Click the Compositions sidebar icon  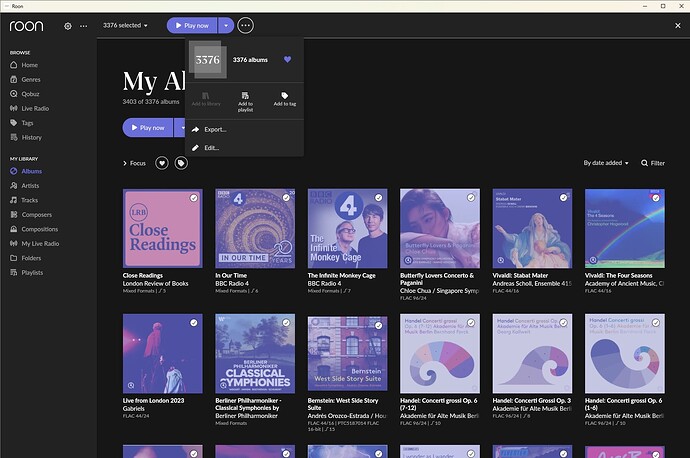point(14,229)
